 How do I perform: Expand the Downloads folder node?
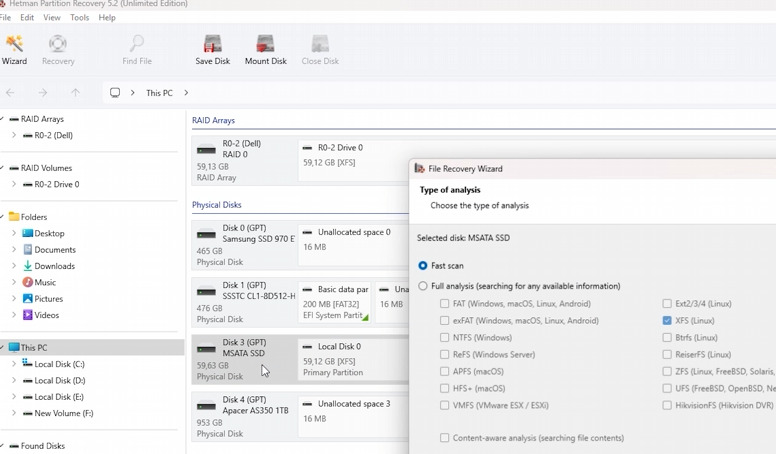(x=14, y=265)
